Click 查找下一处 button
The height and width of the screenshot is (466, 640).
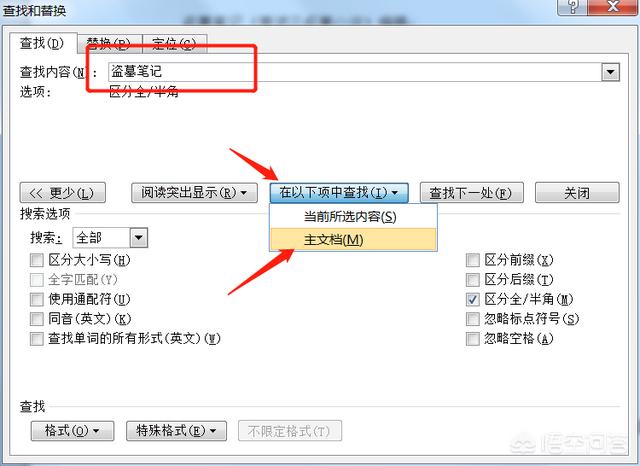pyautogui.click(x=471, y=193)
